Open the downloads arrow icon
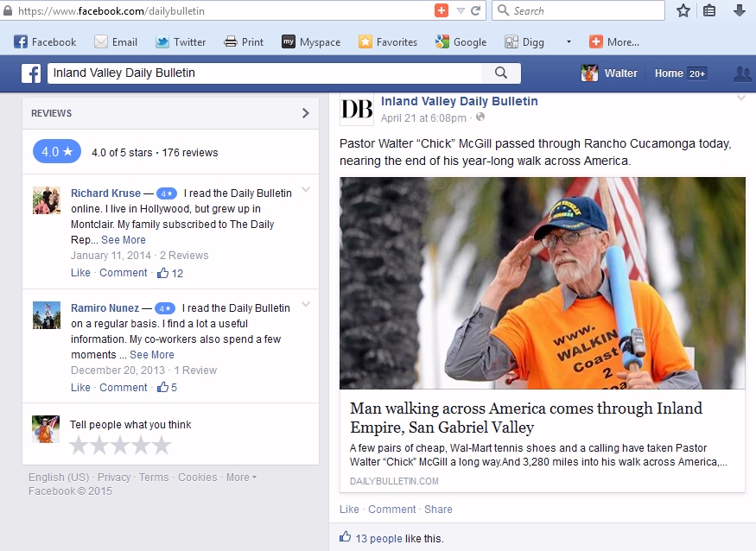The height and width of the screenshot is (551, 756). (739, 10)
